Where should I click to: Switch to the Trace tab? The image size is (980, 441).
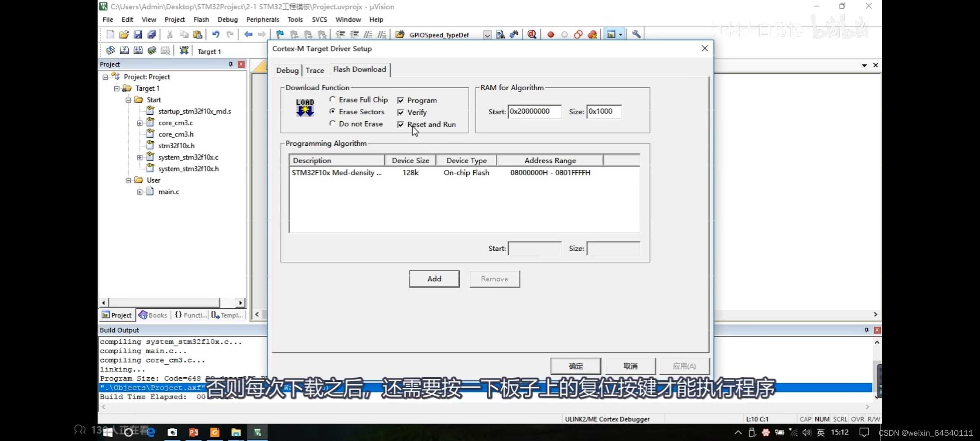pos(314,70)
